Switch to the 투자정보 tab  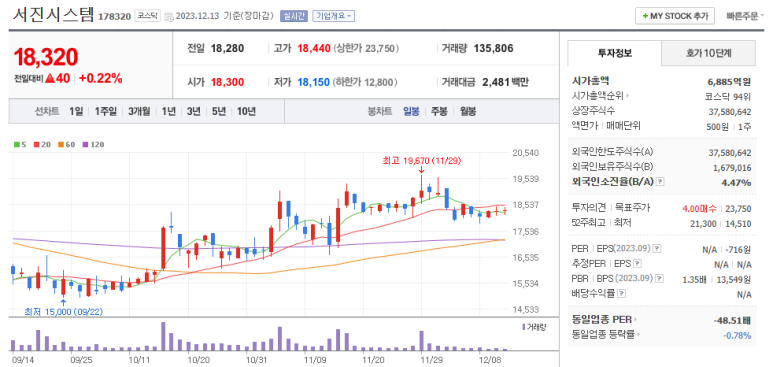point(614,53)
